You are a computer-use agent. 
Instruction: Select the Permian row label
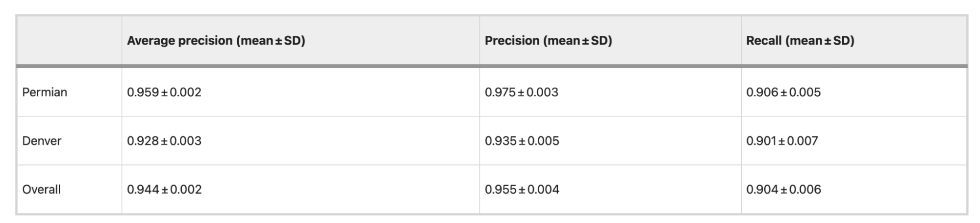tap(45, 92)
